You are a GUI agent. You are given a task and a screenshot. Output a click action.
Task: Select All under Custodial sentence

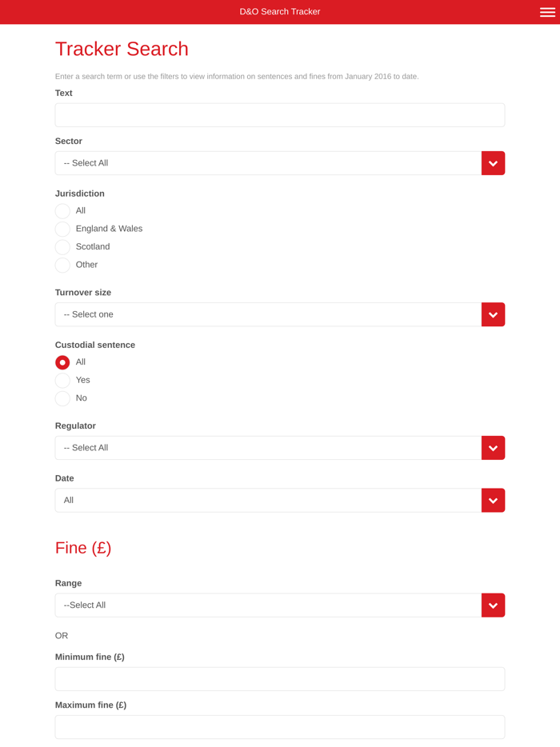point(62,362)
